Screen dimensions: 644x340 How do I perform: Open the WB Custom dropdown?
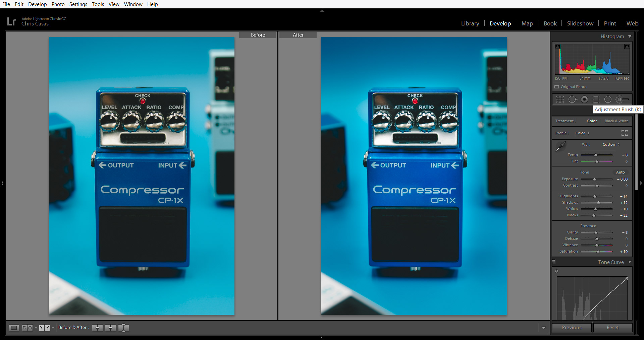[x=611, y=144]
